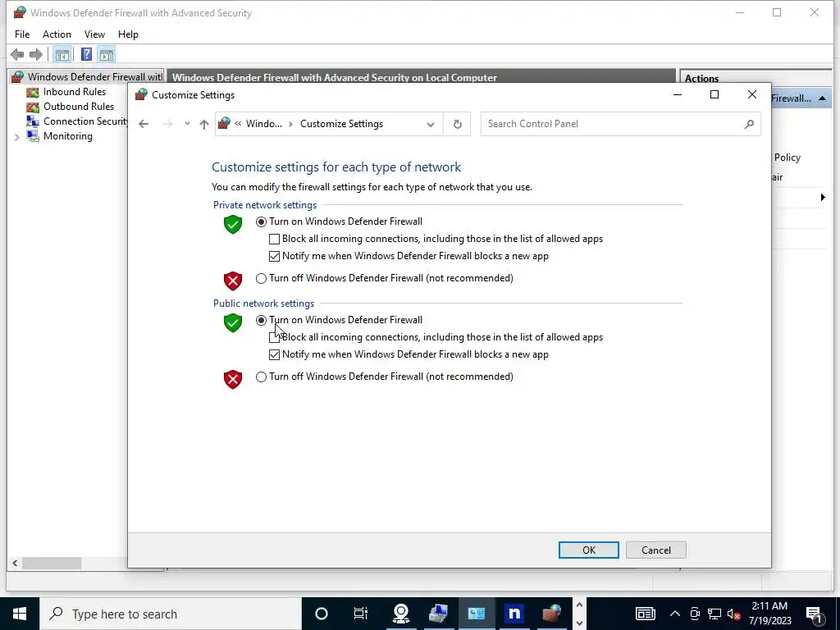Click the forward navigation arrow in Customize Settings

point(167,124)
